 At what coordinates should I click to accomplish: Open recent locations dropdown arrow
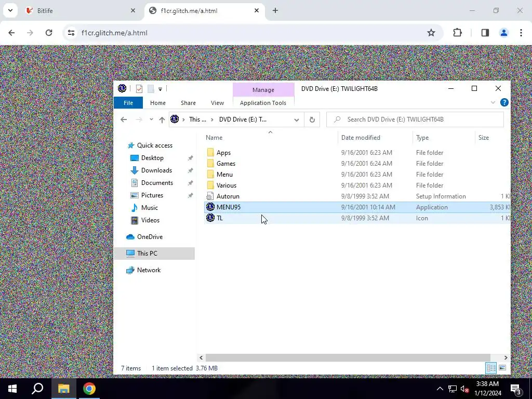click(x=151, y=119)
